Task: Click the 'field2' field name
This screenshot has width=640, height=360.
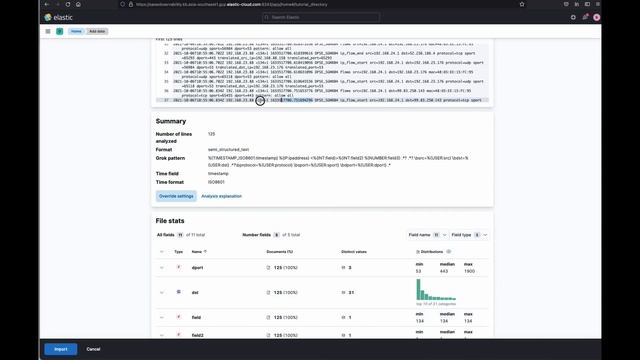Action: 198,335
